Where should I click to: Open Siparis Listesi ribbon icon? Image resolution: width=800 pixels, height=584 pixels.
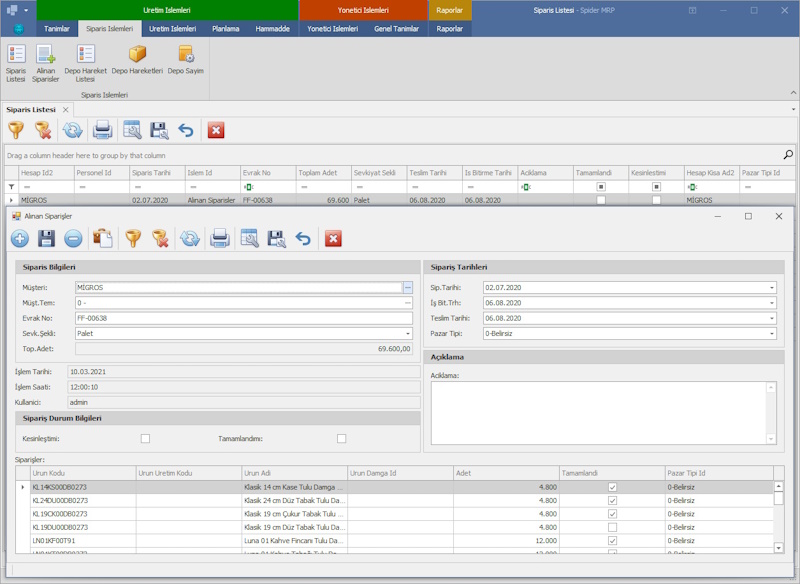point(16,64)
